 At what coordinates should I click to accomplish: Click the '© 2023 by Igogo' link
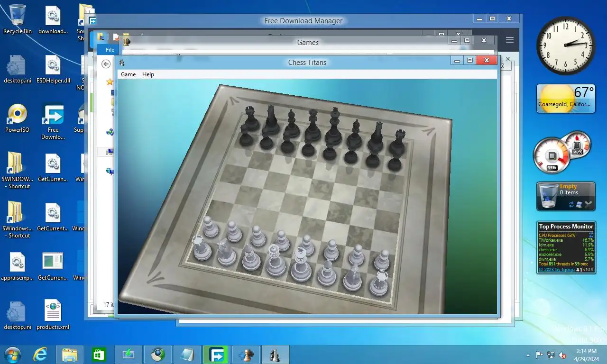pos(556,270)
